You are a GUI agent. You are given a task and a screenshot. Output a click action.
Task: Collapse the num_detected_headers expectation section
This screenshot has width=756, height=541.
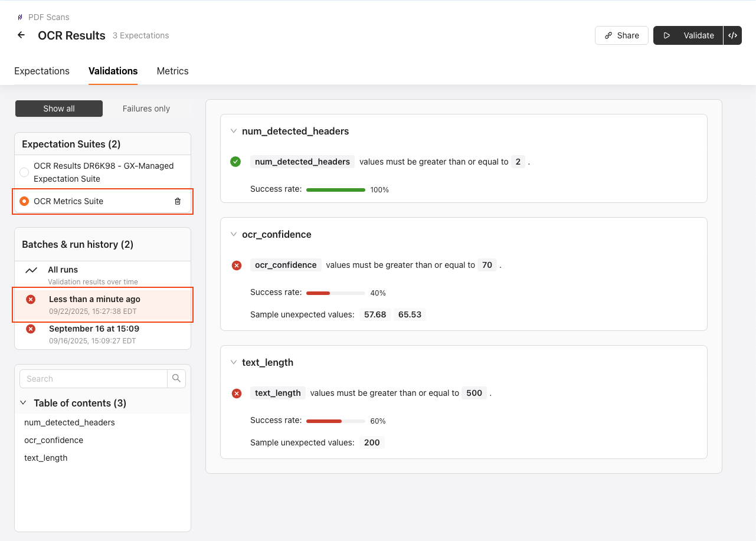click(233, 131)
